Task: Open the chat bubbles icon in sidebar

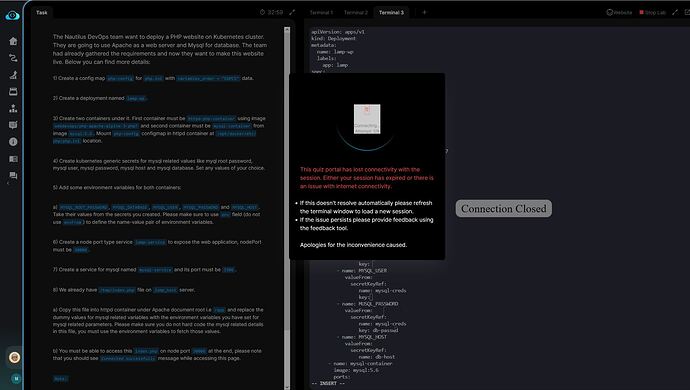Action: coord(13,176)
